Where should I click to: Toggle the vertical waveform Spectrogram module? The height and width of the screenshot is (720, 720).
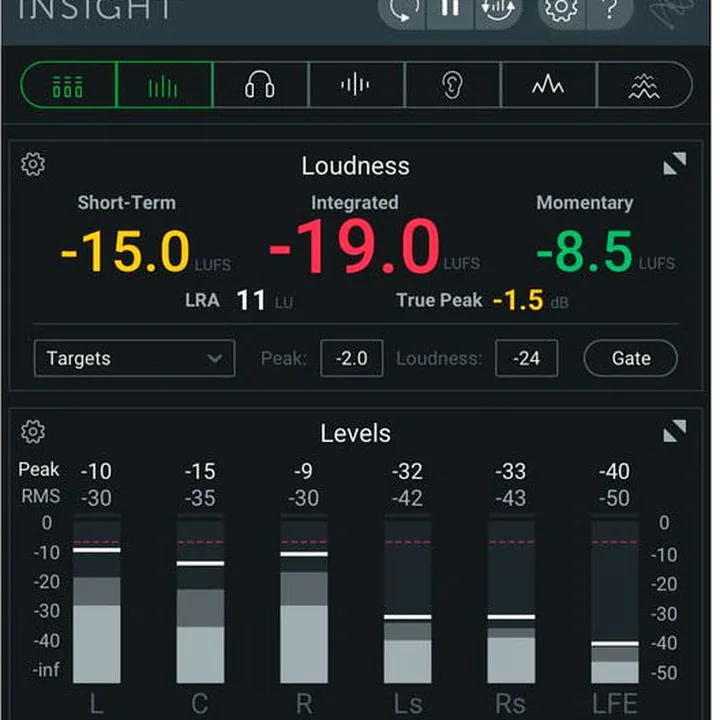click(x=355, y=85)
